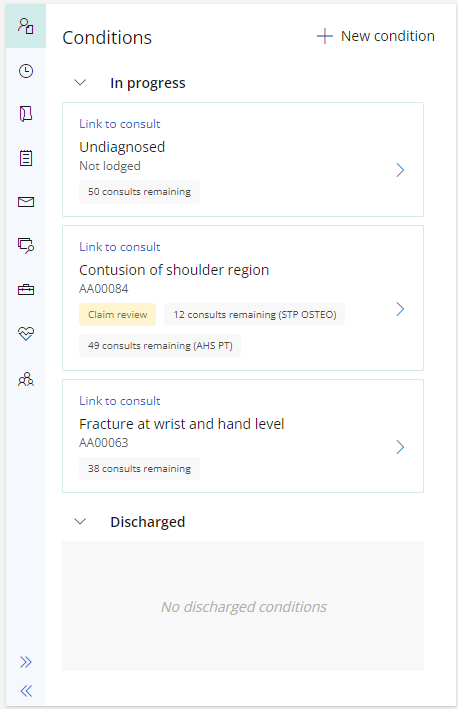Open the people group sidebar icon

[x=26, y=379]
